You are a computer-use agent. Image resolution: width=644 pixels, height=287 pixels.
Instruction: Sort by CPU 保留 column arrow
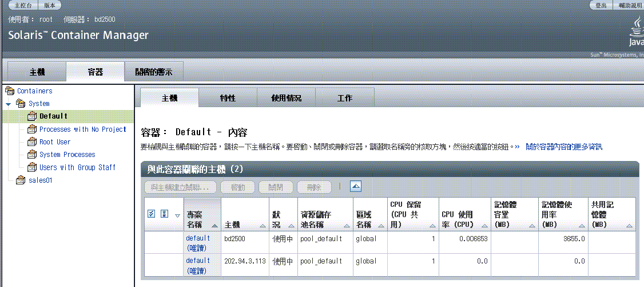432,226
